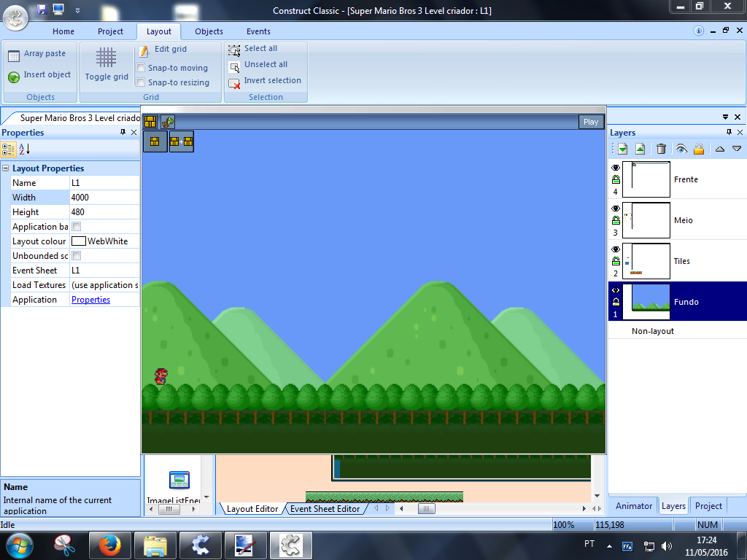Hide the Frente layer with eye icon

pos(616,168)
